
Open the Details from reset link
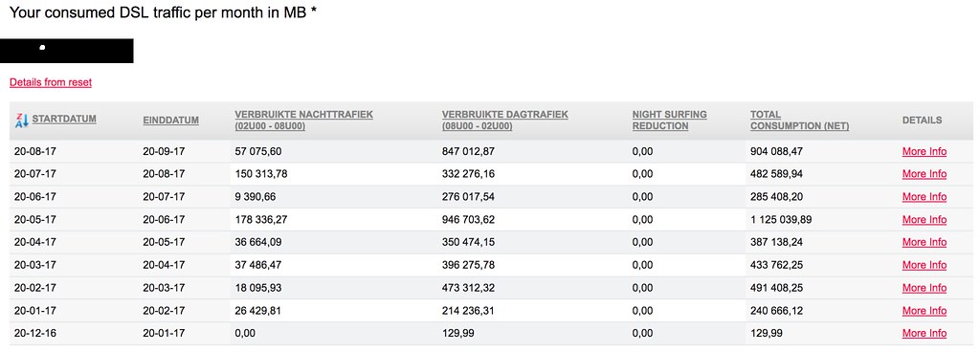coord(51,82)
